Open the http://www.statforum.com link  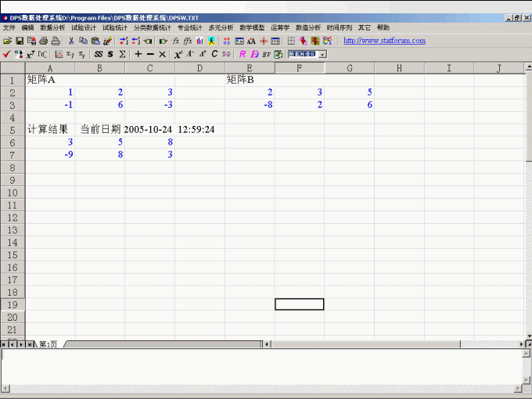point(384,41)
